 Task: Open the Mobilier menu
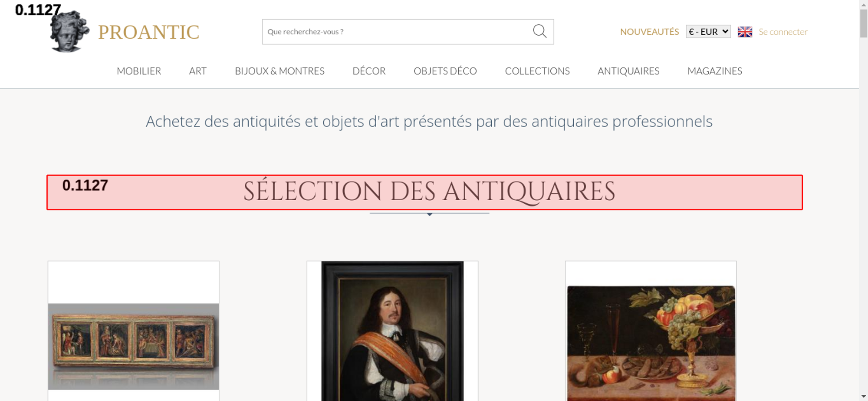click(139, 71)
